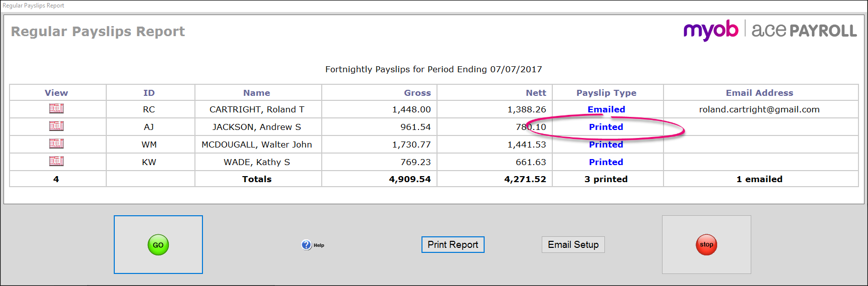Screen dimensions: 868x286
Task: Select the Email Address column header
Action: coord(760,93)
